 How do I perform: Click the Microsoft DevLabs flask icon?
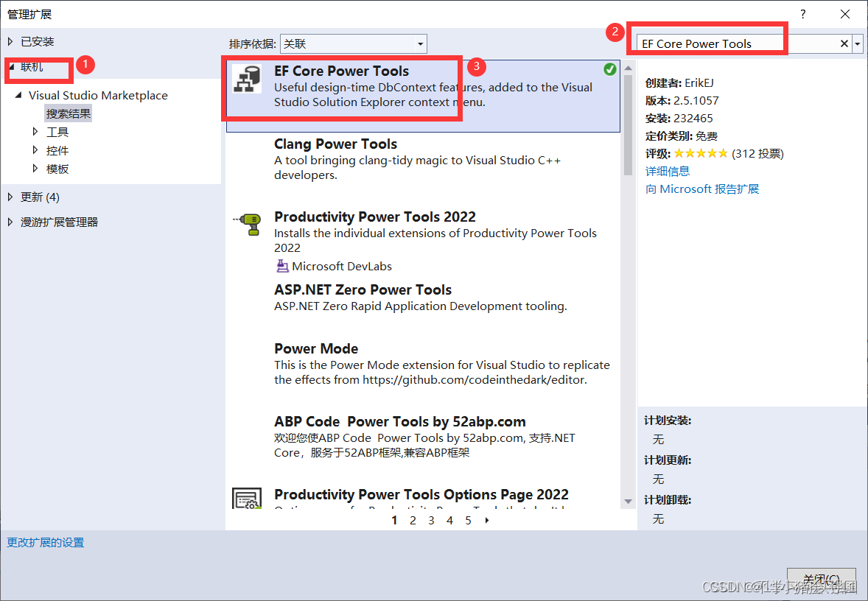(282, 266)
